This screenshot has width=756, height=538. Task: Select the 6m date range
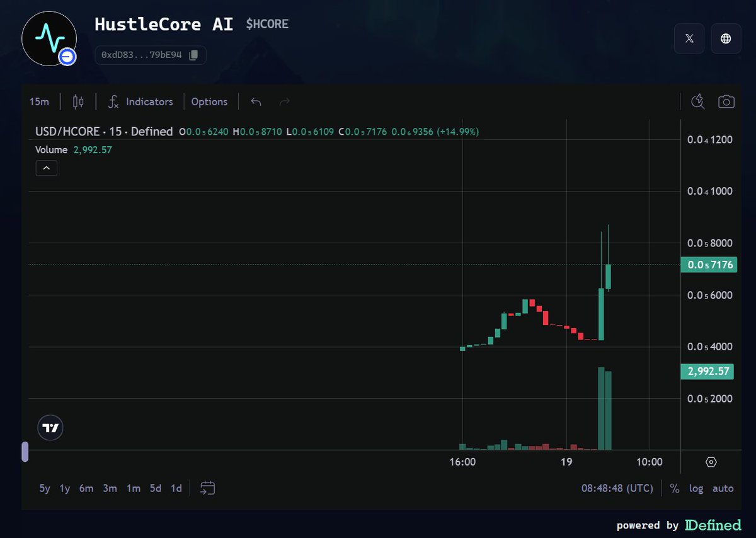coord(86,488)
